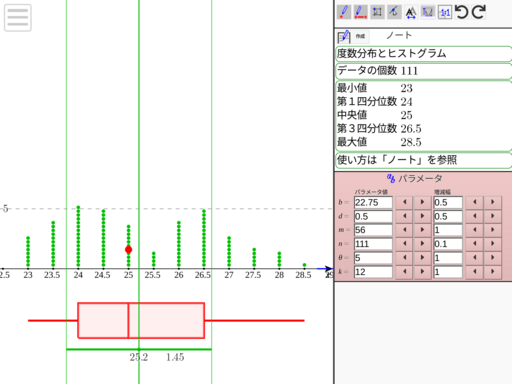Screen dimensions: 512x384
Task: Click the m parameter value field
Action: 373,230
